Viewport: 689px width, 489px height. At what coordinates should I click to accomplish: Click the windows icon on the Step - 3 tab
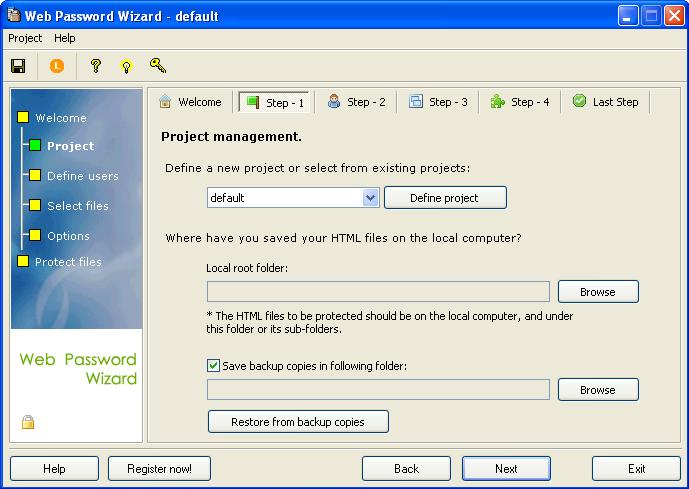click(x=416, y=101)
